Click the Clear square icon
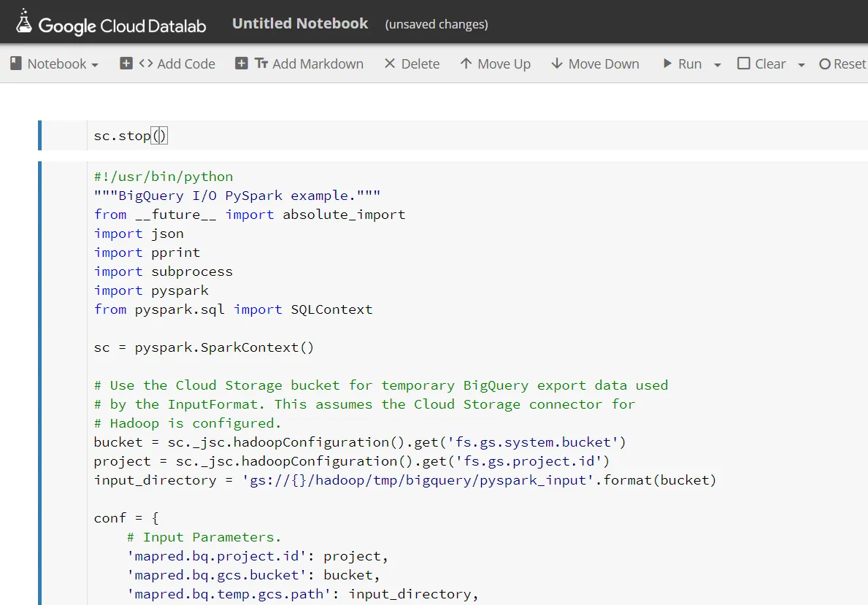 point(744,63)
